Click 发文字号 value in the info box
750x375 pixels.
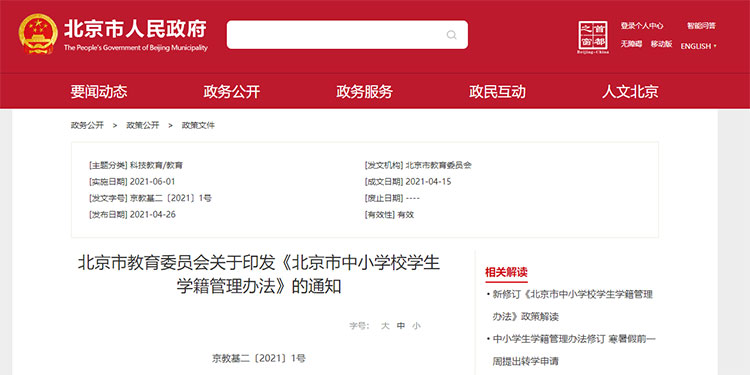pyautogui.click(x=171, y=198)
